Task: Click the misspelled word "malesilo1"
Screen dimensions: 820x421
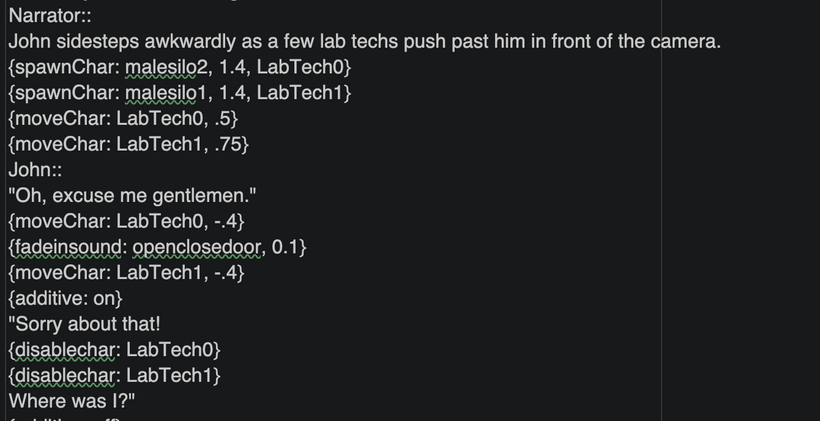Action: pos(163,93)
